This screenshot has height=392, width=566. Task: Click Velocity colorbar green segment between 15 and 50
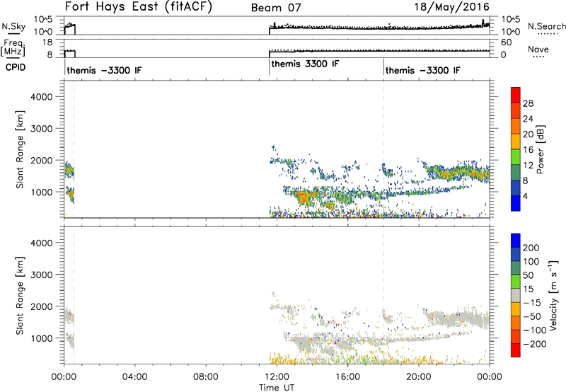pos(516,282)
